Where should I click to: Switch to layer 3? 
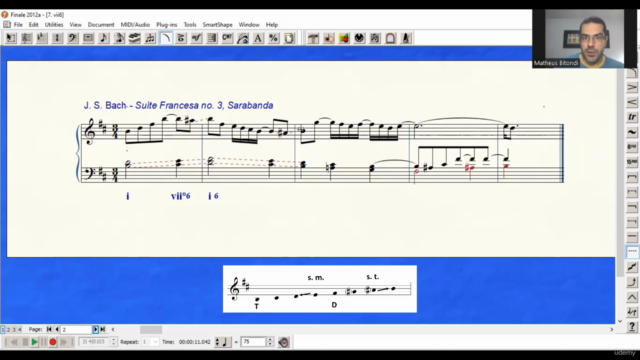tap(13, 329)
